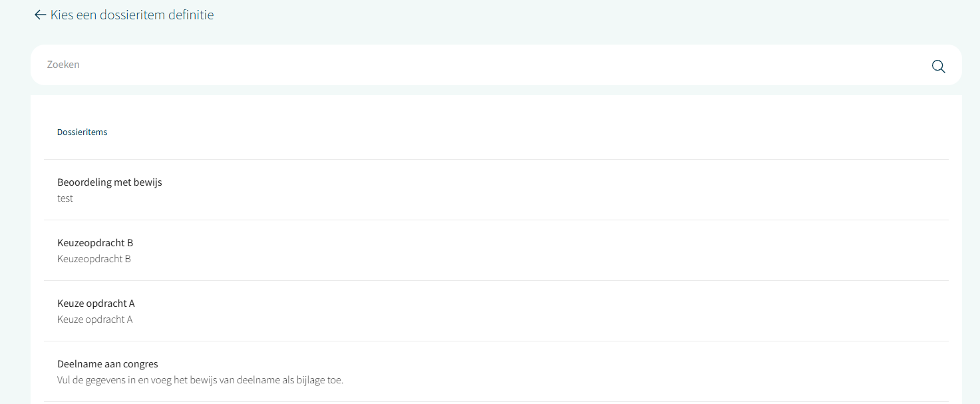Select the Beoordeling met bewijs dossier item row
Screen dimensions: 980x404
(x=496, y=190)
